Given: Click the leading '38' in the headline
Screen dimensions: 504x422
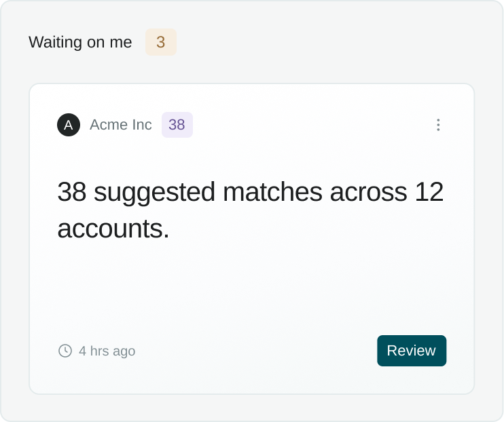Looking at the screenshot, I should point(72,192).
